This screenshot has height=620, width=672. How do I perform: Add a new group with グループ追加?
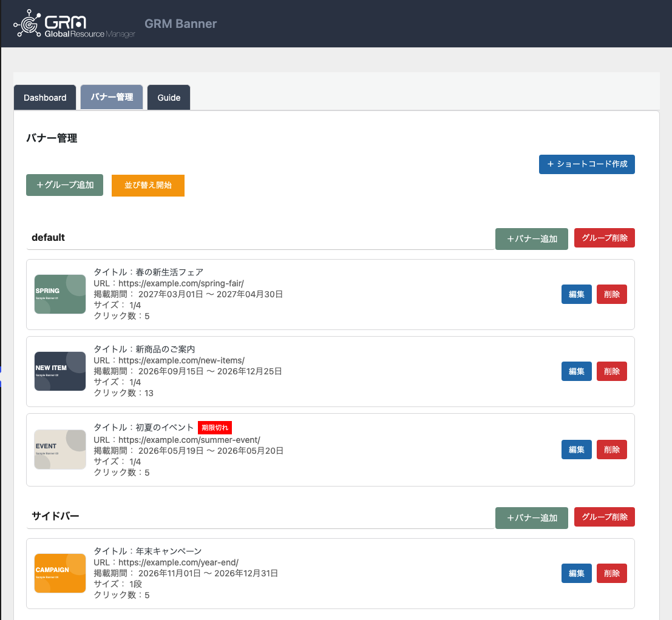pyautogui.click(x=65, y=185)
